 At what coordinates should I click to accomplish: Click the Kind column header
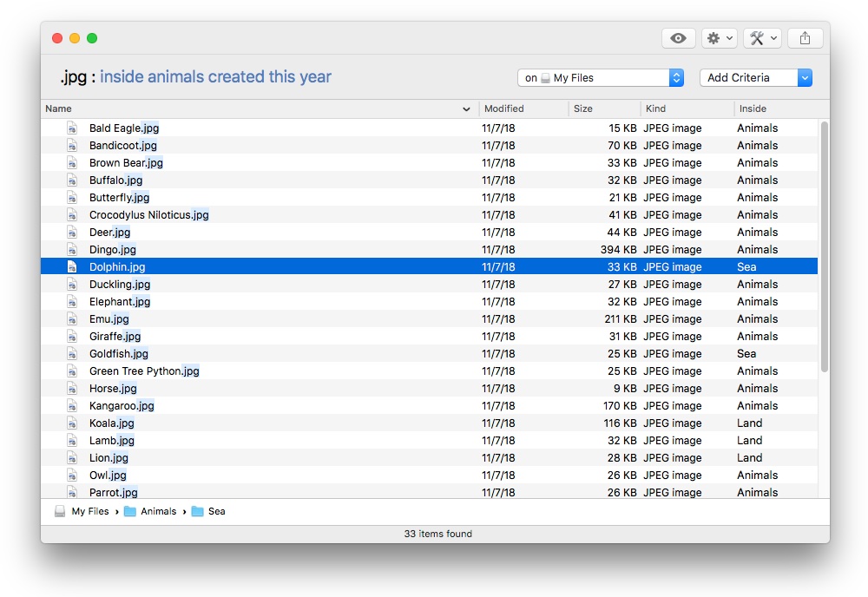(686, 108)
